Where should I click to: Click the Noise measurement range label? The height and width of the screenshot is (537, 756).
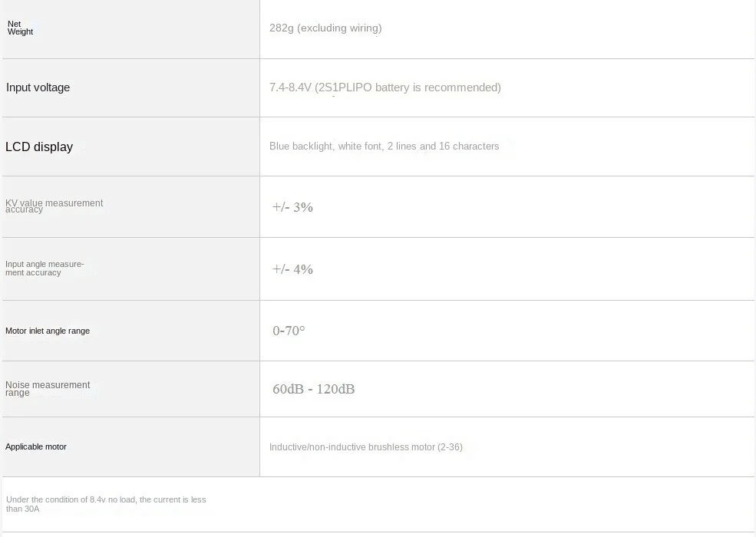(x=48, y=388)
